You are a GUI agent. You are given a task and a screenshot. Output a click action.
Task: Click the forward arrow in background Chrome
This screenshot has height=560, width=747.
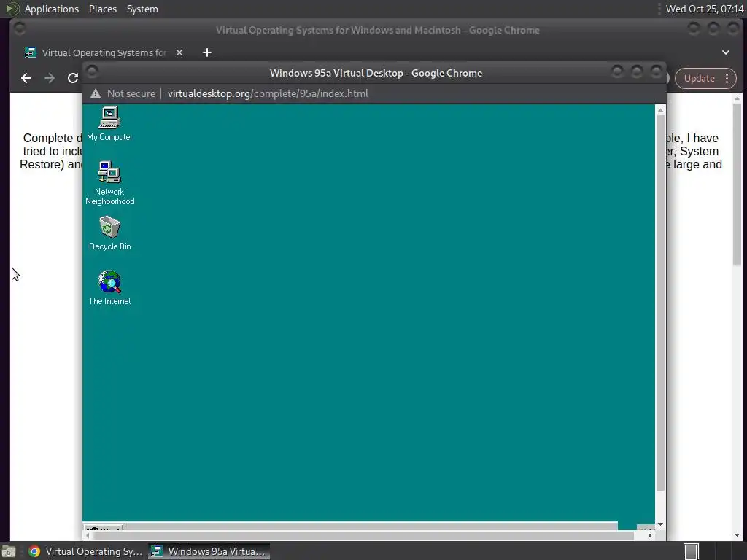[x=50, y=78]
